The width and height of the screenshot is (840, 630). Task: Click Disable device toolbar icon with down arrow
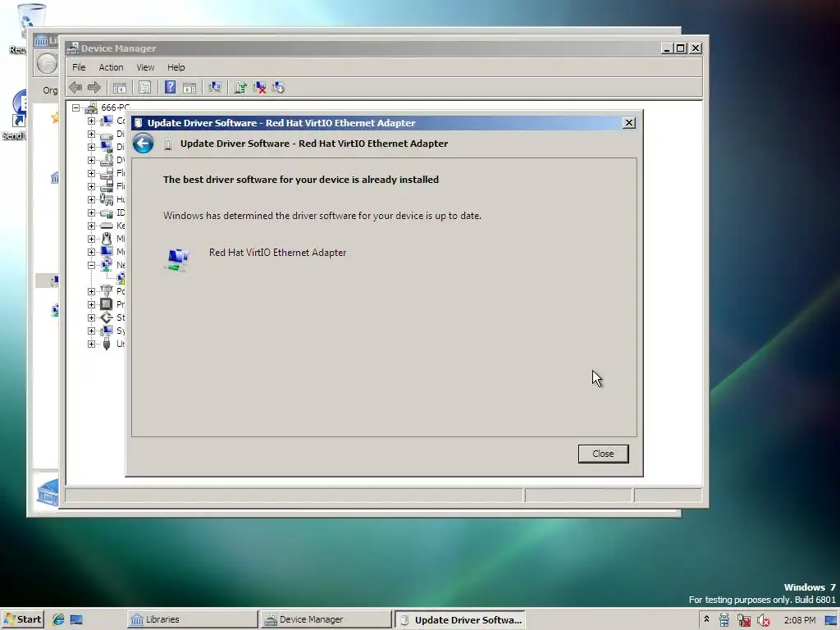278,87
